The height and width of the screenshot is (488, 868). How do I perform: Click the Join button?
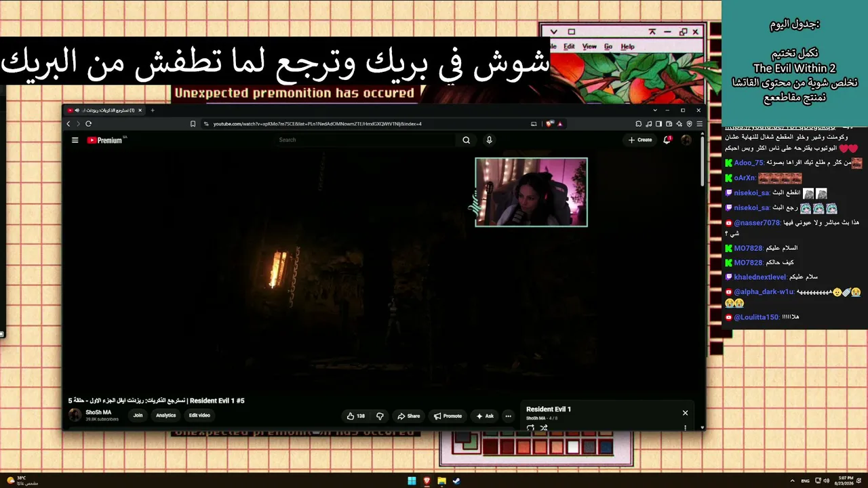point(138,415)
